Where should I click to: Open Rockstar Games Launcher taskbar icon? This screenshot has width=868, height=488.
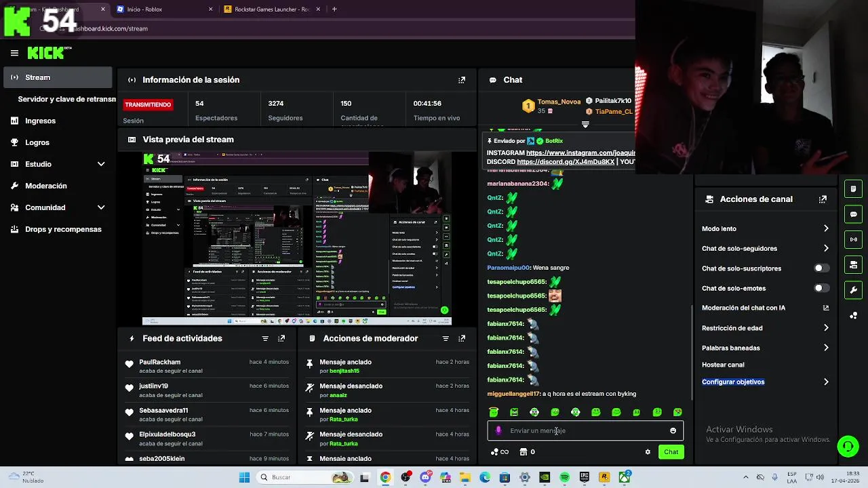(x=604, y=477)
